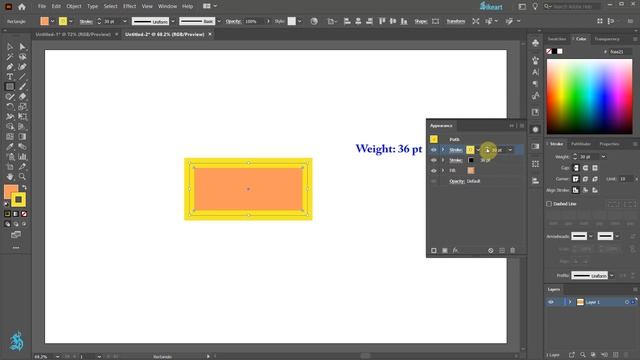Viewport: 640px width, 360px height.
Task: Open stroke weight dropdown in Appearance panel
Action: [510, 150]
